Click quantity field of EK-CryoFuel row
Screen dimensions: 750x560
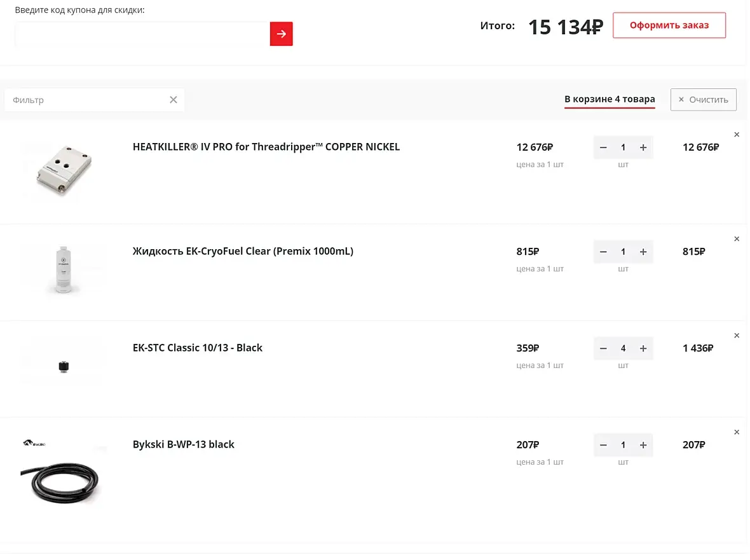pyautogui.click(x=623, y=252)
